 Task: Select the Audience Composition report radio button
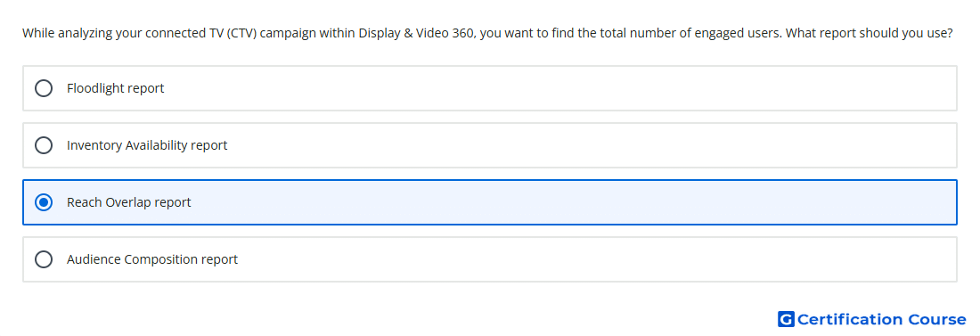44,259
